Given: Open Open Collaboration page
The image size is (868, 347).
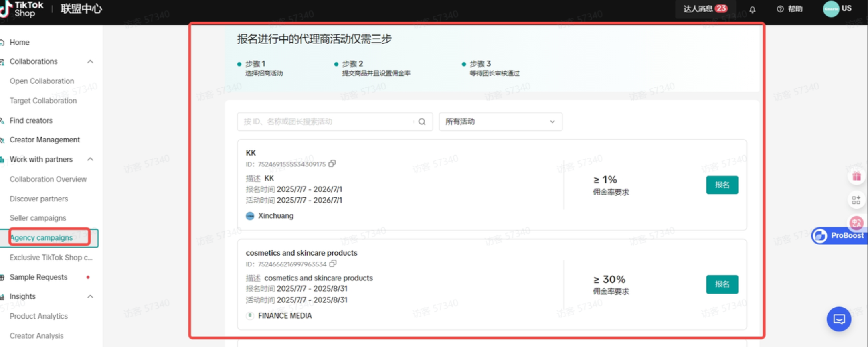Looking at the screenshot, I should point(42,81).
